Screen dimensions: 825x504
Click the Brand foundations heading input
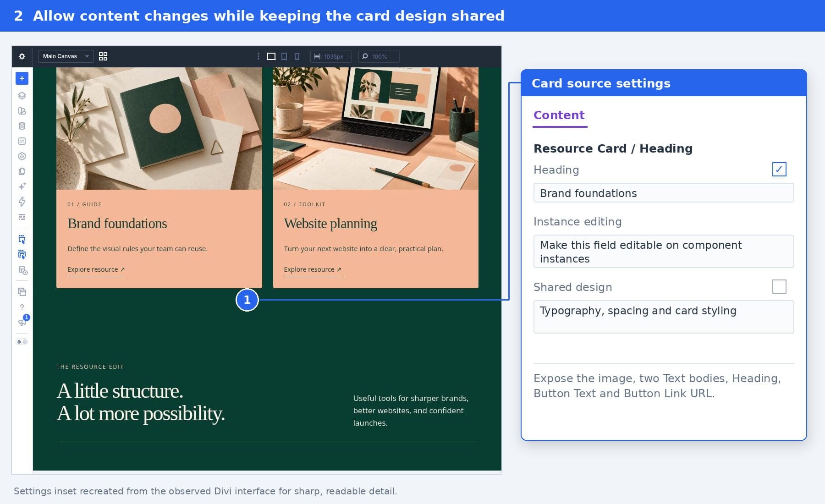[x=664, y=193]
